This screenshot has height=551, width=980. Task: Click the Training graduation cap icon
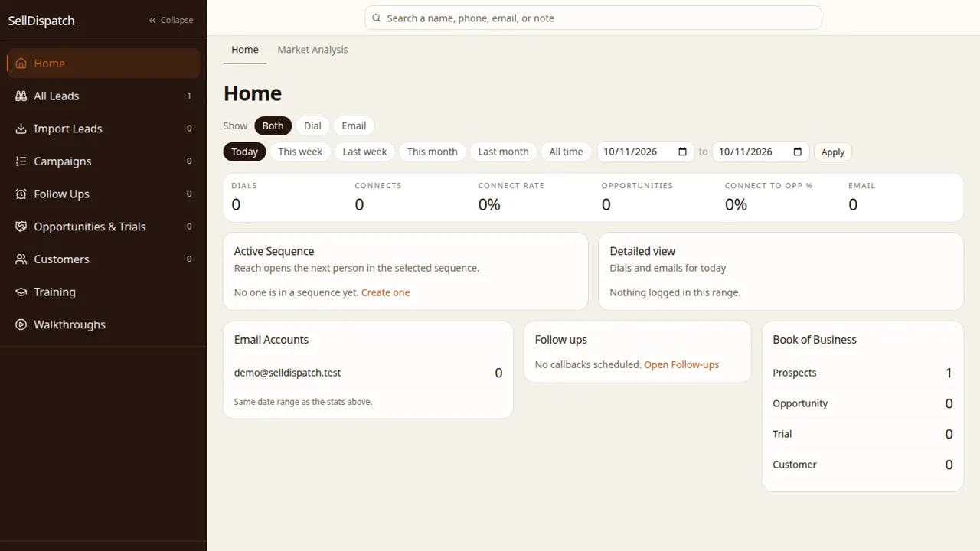click(21, 292)
